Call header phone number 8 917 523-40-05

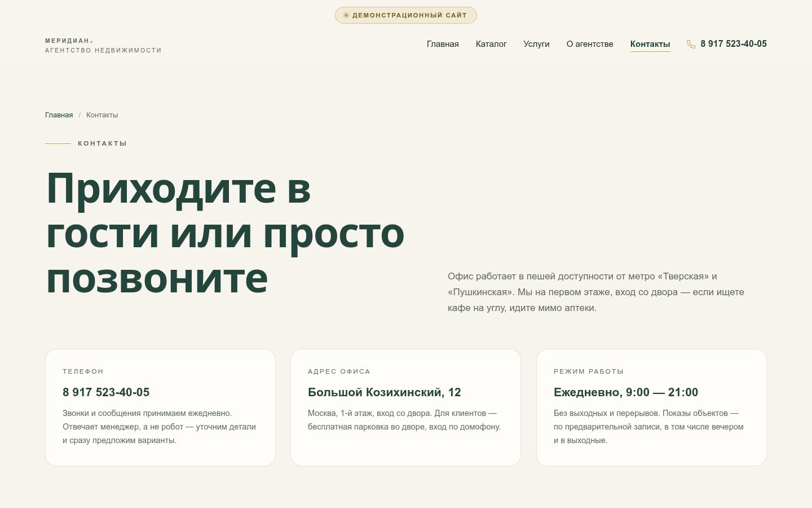[x=734, y=44]
